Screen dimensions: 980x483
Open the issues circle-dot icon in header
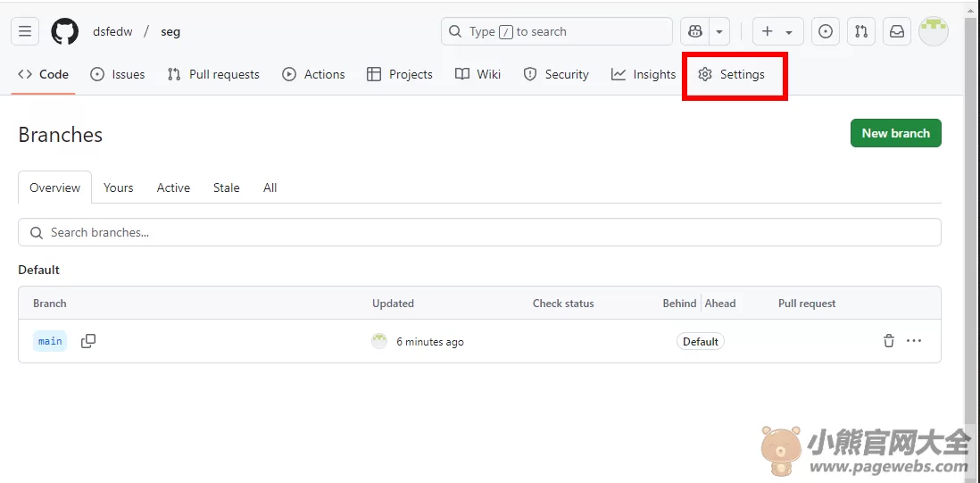[825, 31]
